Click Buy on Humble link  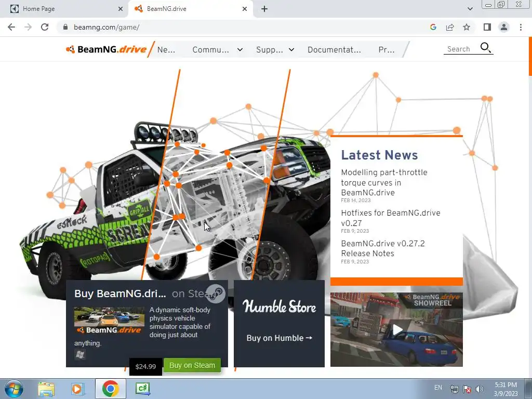279,338
